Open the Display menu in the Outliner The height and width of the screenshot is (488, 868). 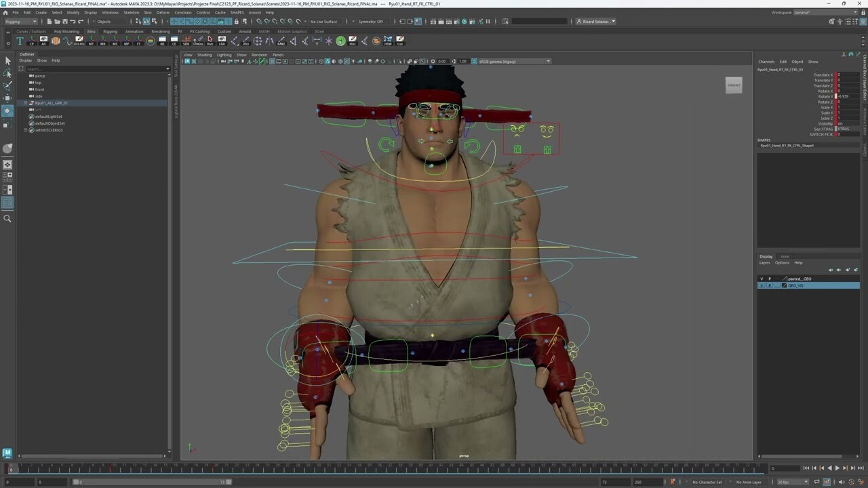pyautogui.click(x=26, y=60)
